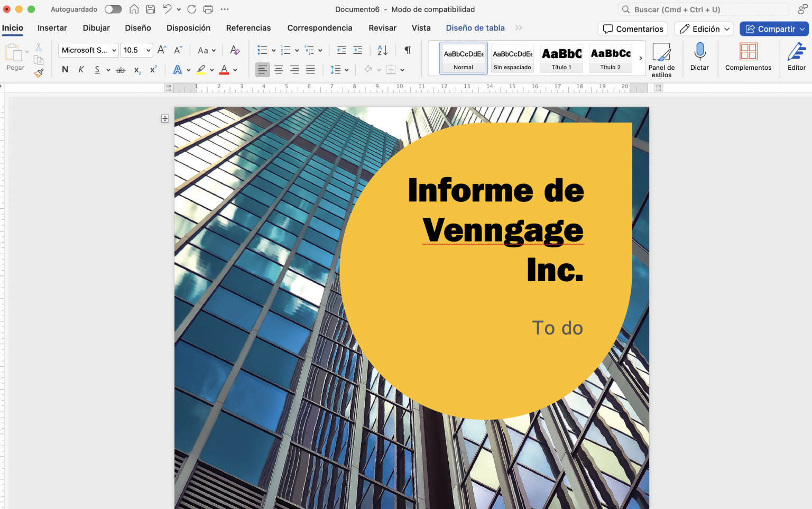Toggle the Autoguardado switch
This screenshot has width=812, height=509.
tap(113, 9)
